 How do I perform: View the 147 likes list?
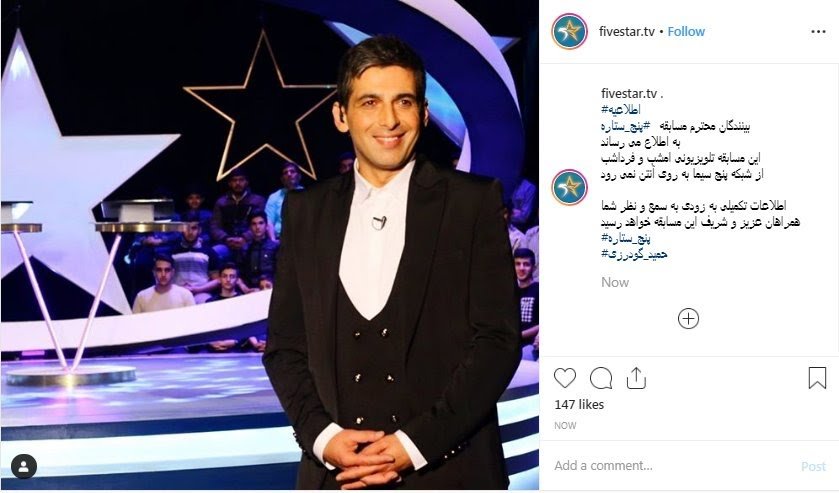click(579, 405)
